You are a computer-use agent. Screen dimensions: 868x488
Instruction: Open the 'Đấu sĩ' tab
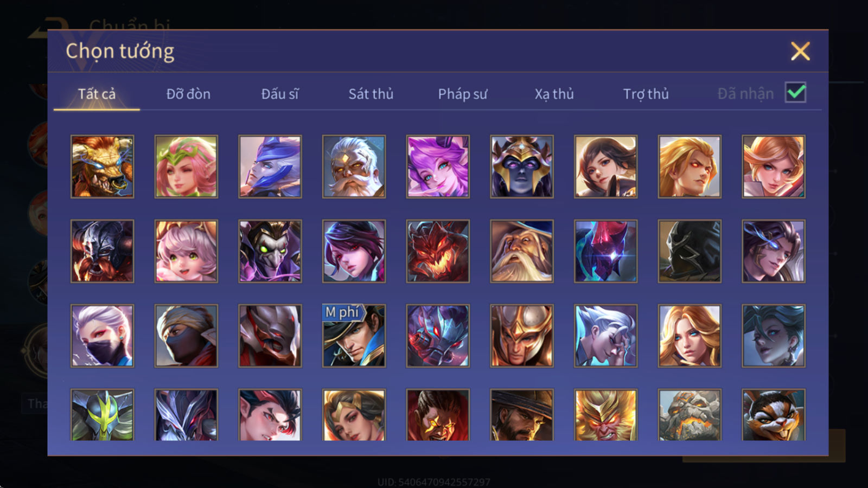coord(280,94)
